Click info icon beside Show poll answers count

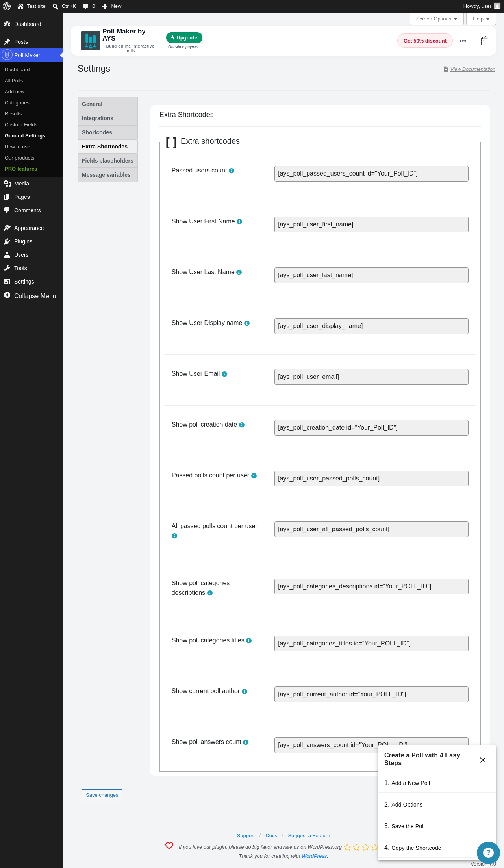click(246, 742)
